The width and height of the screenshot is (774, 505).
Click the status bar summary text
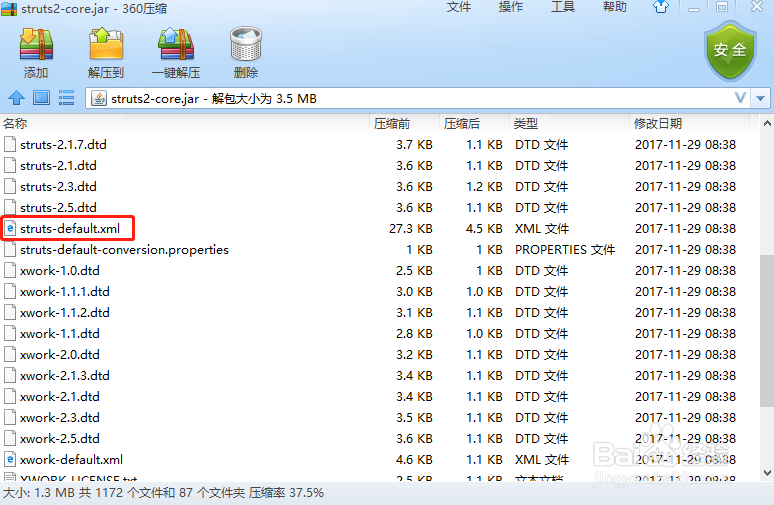163,493
